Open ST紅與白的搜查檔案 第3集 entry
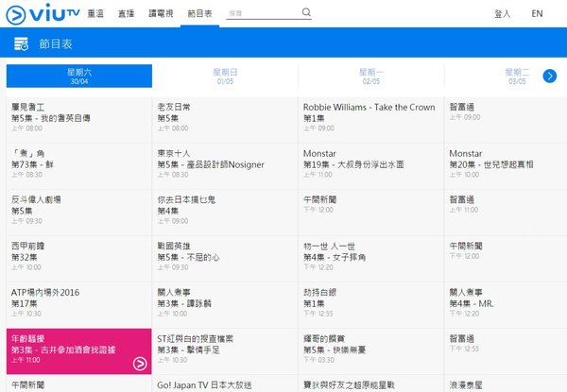The image size is (567, 392). (x=225, y=351)
